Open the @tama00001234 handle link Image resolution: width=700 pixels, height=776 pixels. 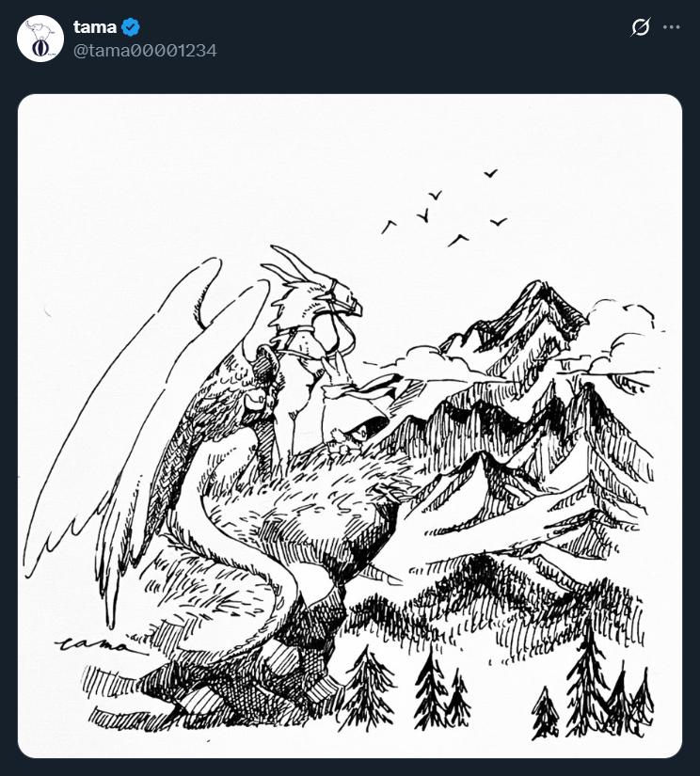point(145,51)
